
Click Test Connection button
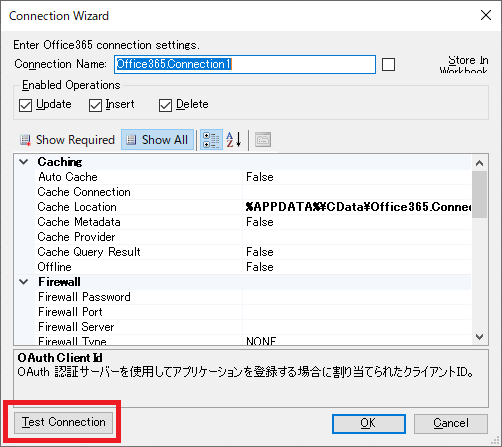tap(63, 422)
